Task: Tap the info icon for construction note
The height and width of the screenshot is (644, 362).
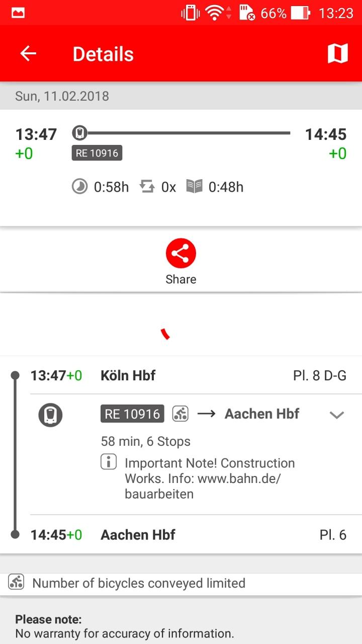Action: (x=109, y=462)
